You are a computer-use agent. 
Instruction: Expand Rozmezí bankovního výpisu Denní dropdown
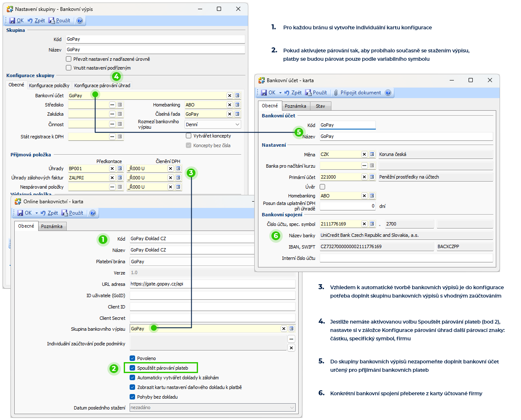click(237, 124)
